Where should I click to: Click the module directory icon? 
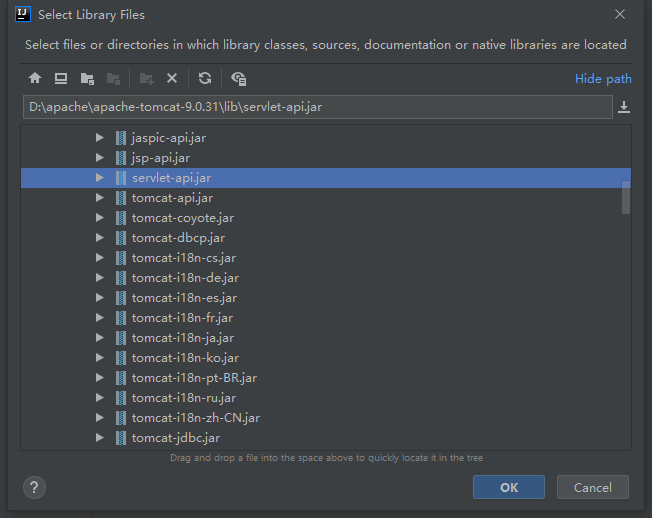(x=113, y=79)
